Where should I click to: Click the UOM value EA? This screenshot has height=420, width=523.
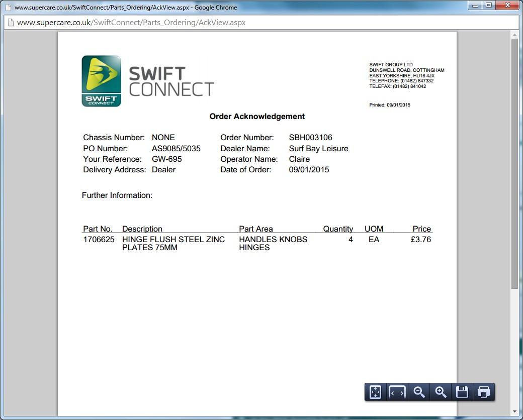pos(374,239)
